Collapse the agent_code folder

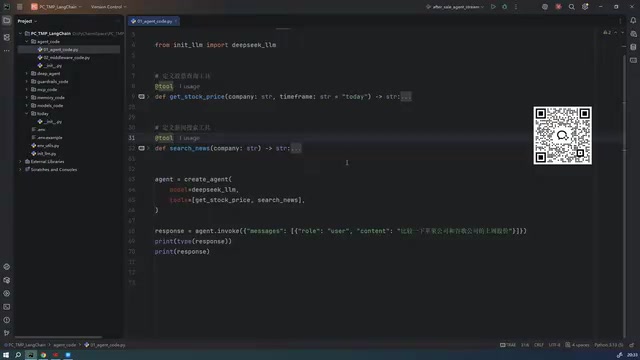coord(27,42)
